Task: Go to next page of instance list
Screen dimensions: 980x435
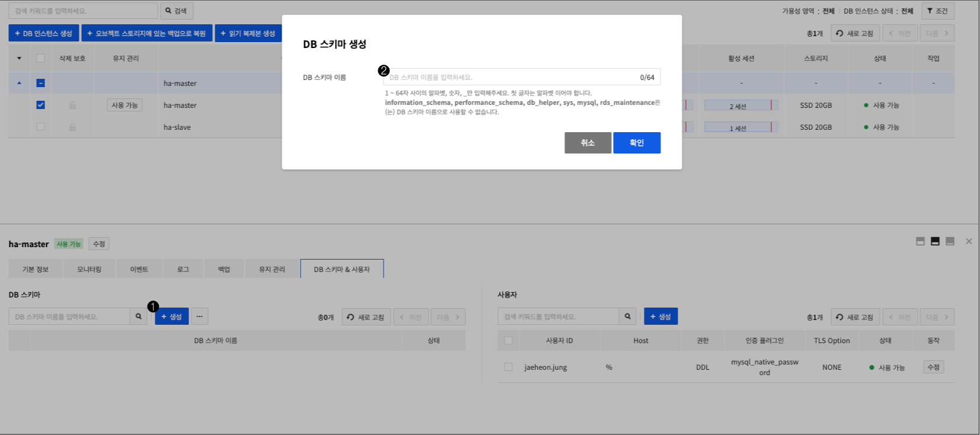Action: coord(937,33)
